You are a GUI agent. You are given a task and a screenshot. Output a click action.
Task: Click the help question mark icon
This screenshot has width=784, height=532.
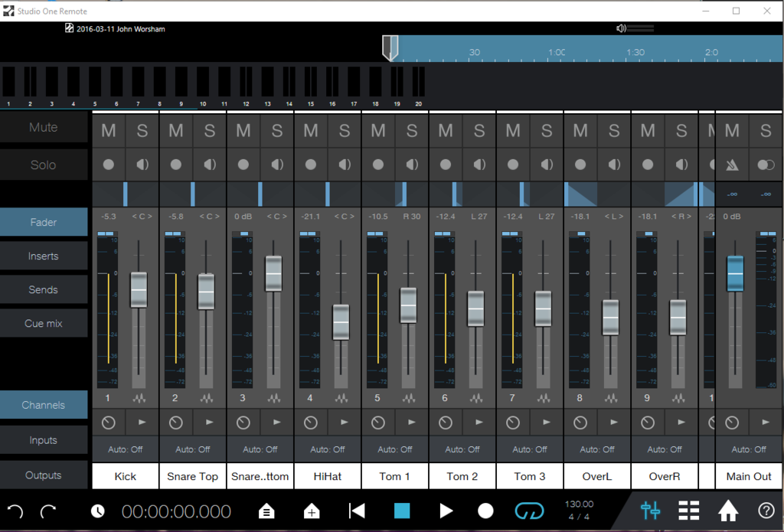(766, 511)
